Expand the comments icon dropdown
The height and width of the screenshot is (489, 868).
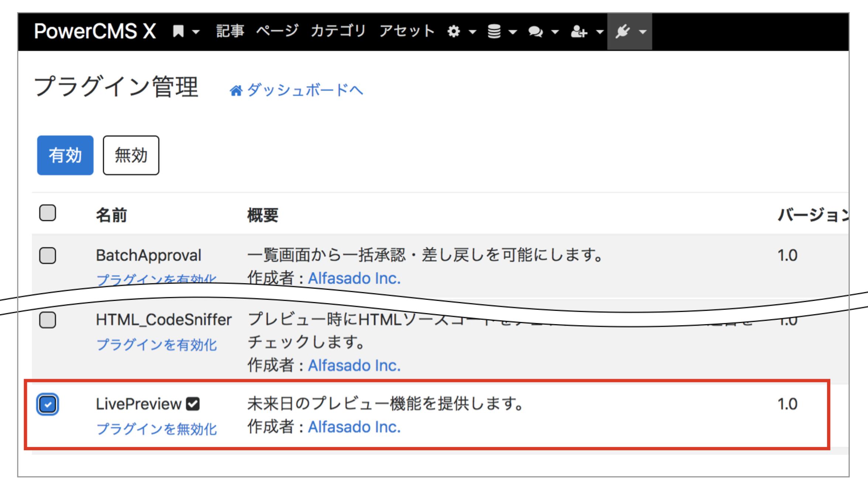[555, 32]
